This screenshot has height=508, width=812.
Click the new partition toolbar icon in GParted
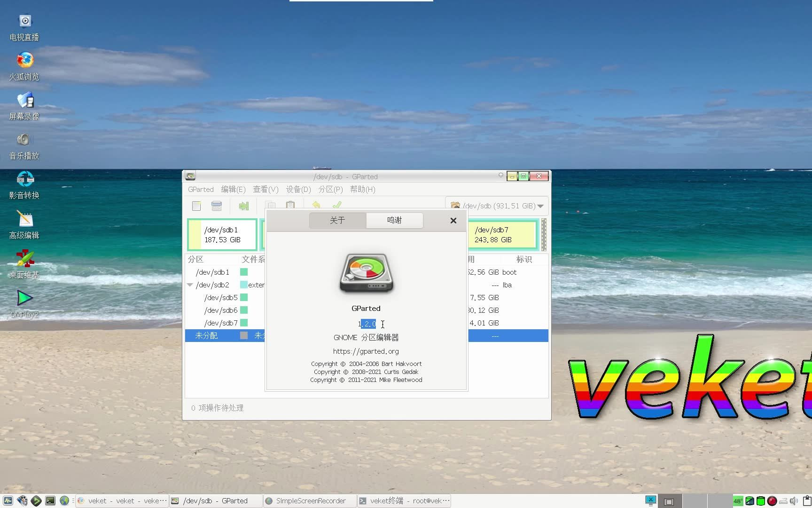click(196, 206)
